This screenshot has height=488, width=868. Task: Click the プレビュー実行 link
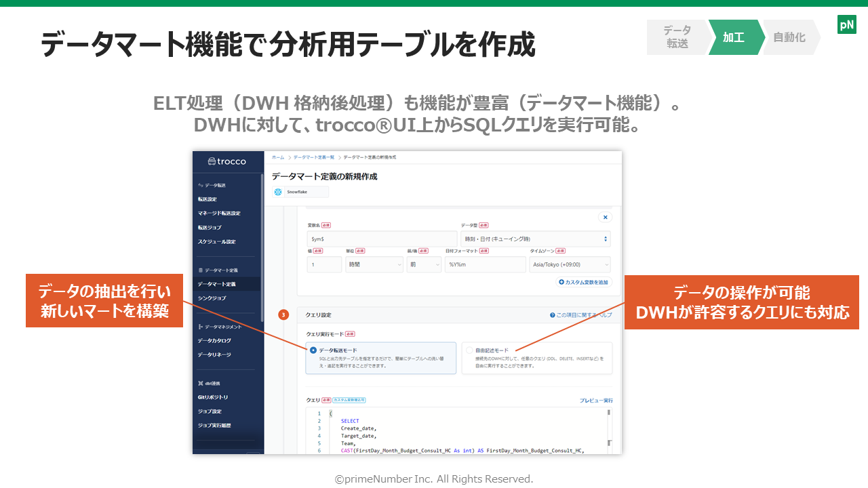(x=595, y=401)
